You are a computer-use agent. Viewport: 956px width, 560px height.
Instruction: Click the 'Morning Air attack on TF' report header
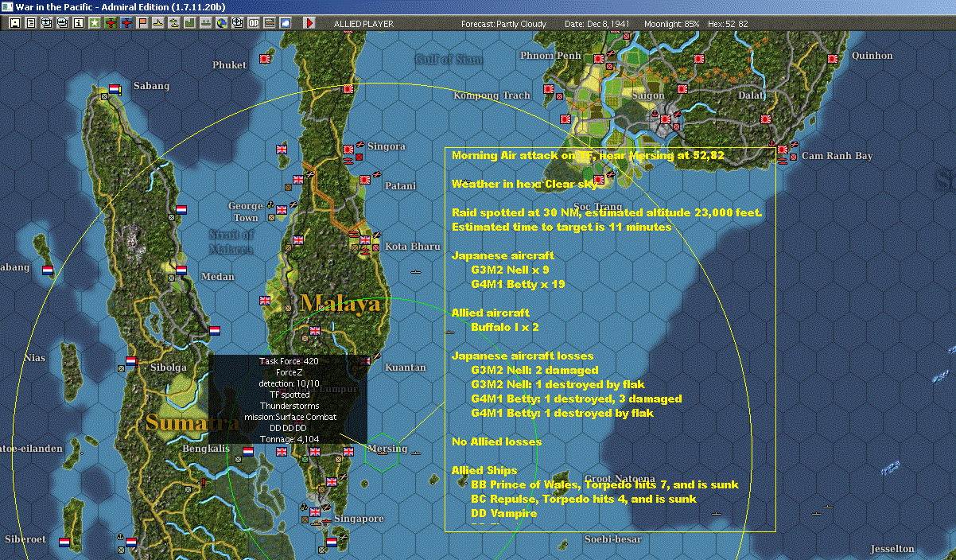588,156
